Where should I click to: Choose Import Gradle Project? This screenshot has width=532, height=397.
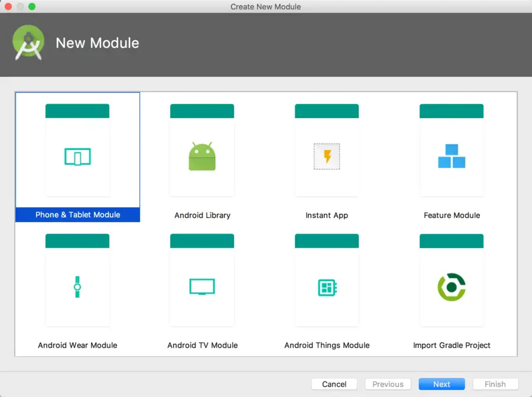452,287
